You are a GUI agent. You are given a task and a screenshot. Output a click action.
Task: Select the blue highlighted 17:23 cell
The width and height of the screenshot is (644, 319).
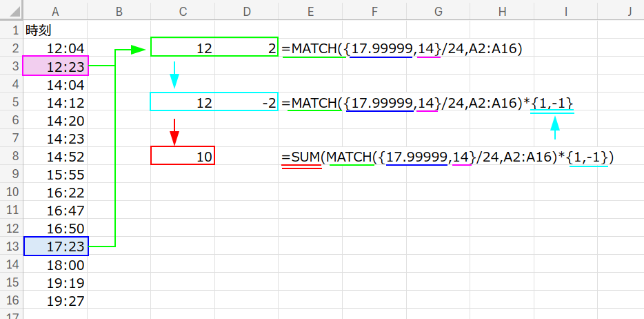click(55, 246)
